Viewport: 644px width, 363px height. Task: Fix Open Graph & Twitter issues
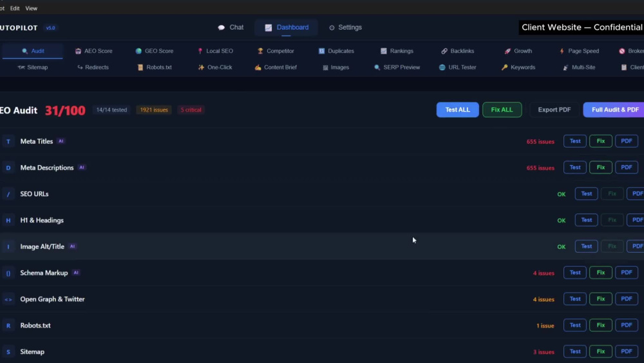(x=600, y=299)
